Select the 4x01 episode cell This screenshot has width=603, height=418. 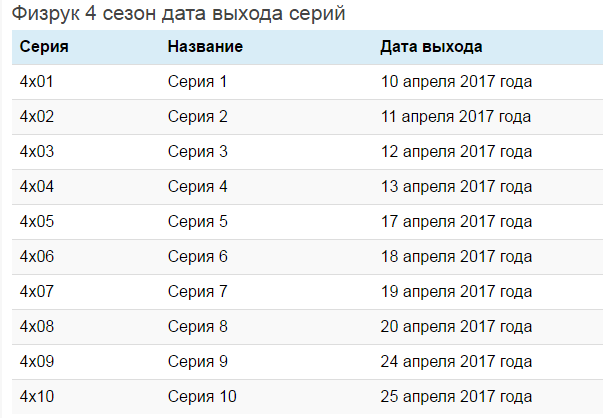(x=37, y=82)
